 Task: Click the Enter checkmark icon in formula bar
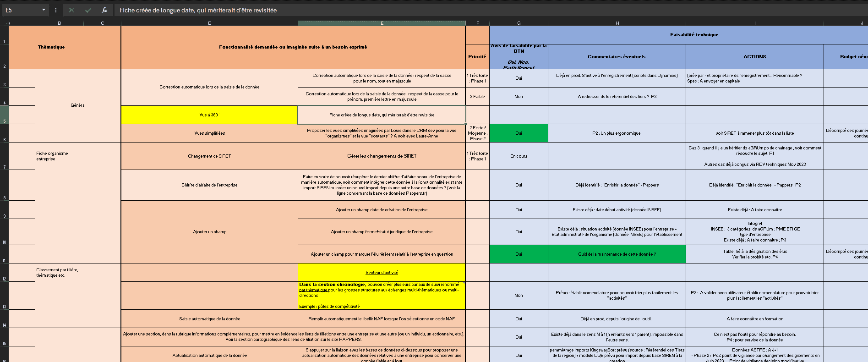pyautogui.click(x=88, y=10)
